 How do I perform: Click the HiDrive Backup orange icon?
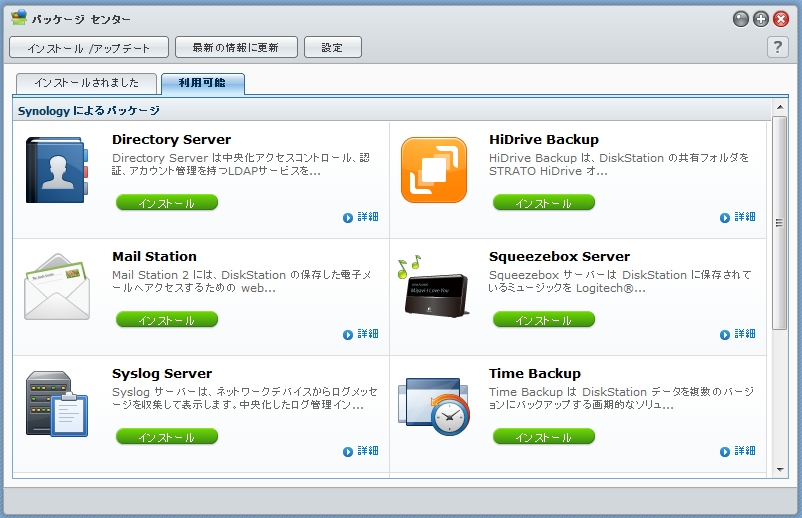pos(434,170)
